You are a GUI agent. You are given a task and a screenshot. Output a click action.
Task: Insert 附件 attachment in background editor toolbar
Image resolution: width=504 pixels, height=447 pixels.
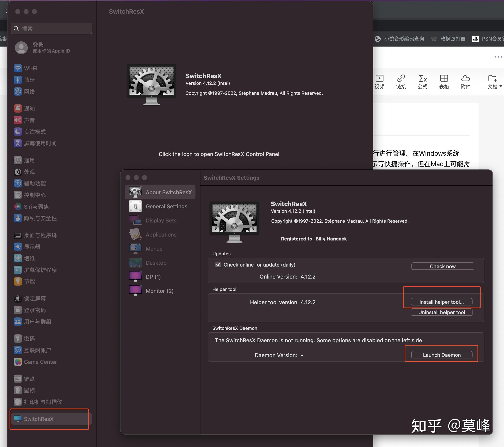click(x=465, y=82)
